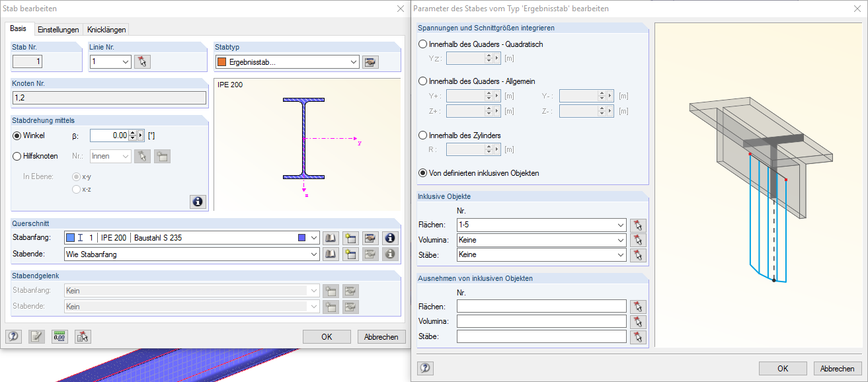Click IPE 200 cross-section preview
The width and height of the screenshot is (868, 382).
(307, 145)
